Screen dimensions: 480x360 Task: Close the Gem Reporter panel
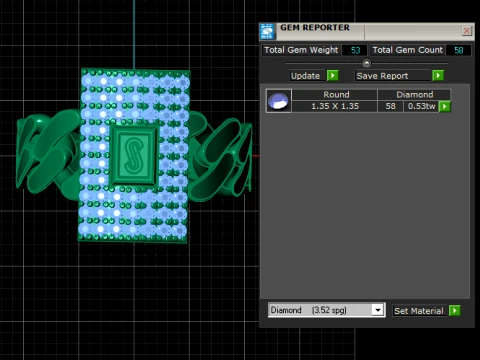(x=467, y=31)
